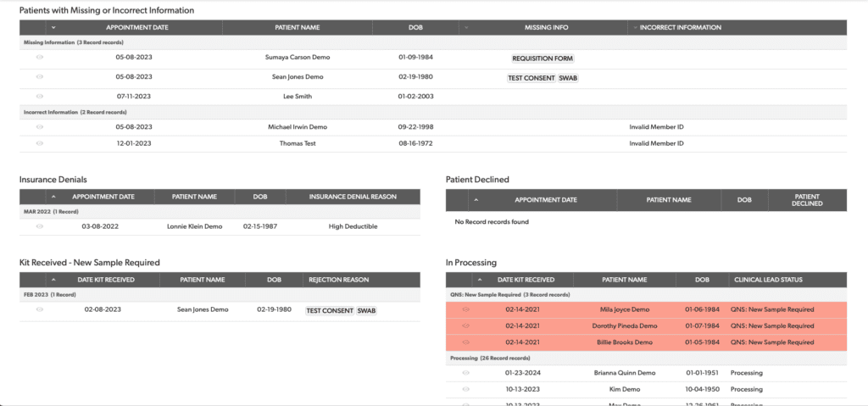Viewport: 868px width, 406px height.
Task: Select Mila Joyce Demo patient name
Action: click(625, 309)
